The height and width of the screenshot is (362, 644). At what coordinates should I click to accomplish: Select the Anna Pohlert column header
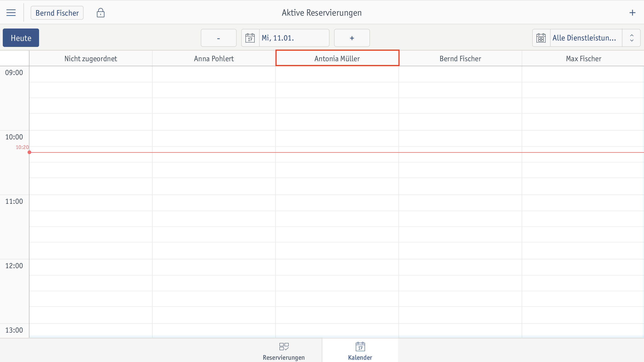coord(214,59)
